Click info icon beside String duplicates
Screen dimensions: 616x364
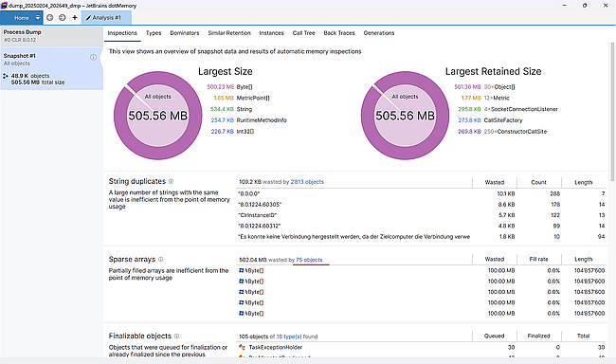click(x=171, y=182)
